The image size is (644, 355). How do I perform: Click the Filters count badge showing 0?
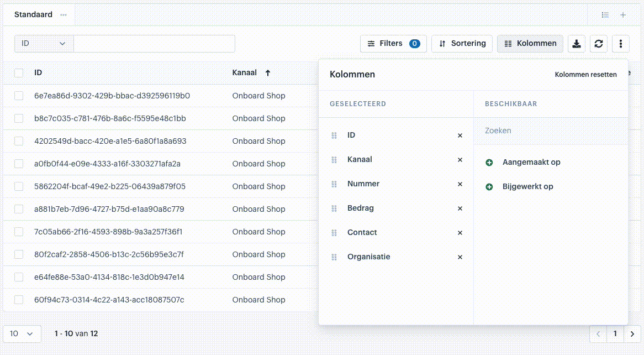pyautogui.click(x=415, y=44)
